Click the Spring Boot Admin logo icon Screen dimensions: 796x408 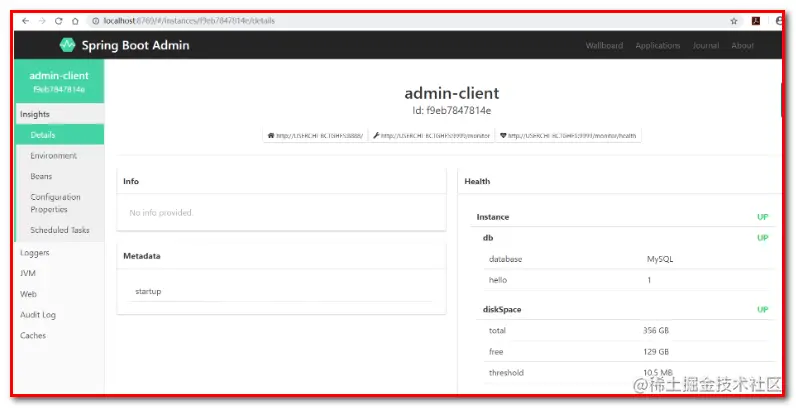point(67,45)
